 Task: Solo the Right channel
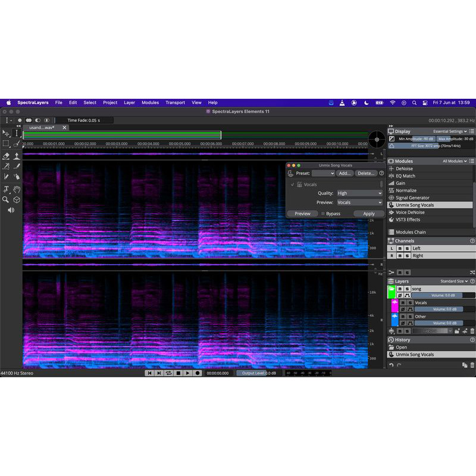pyautogui.click(x=407, y=256)
